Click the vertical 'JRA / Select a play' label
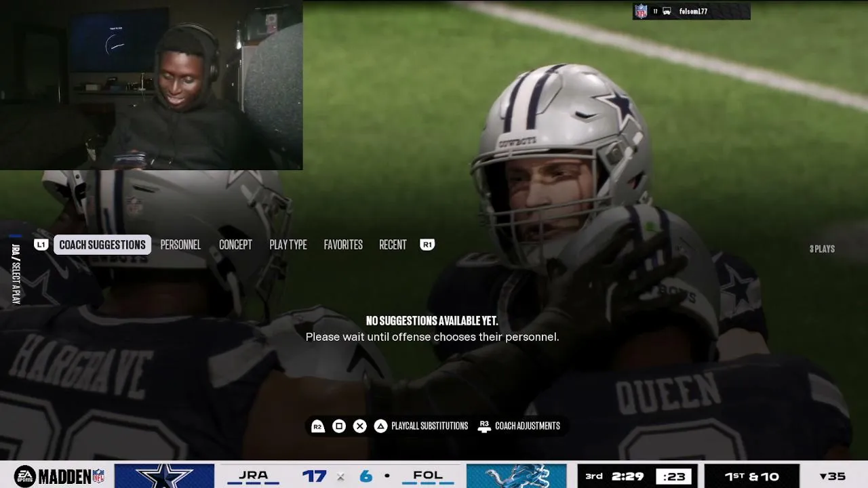Screen dimensions: 868x488 (x=16, y=273)
